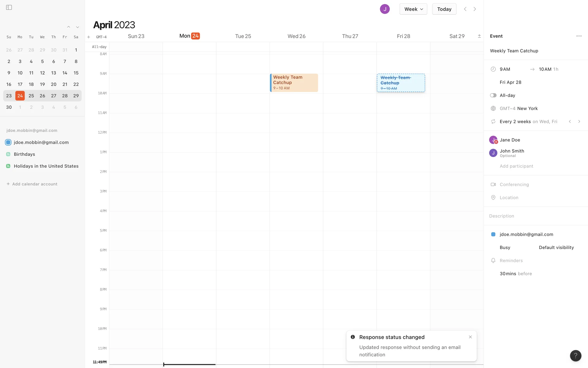
Task: Click the blue calendar color swatch in event panel
Action: [493, 234]
